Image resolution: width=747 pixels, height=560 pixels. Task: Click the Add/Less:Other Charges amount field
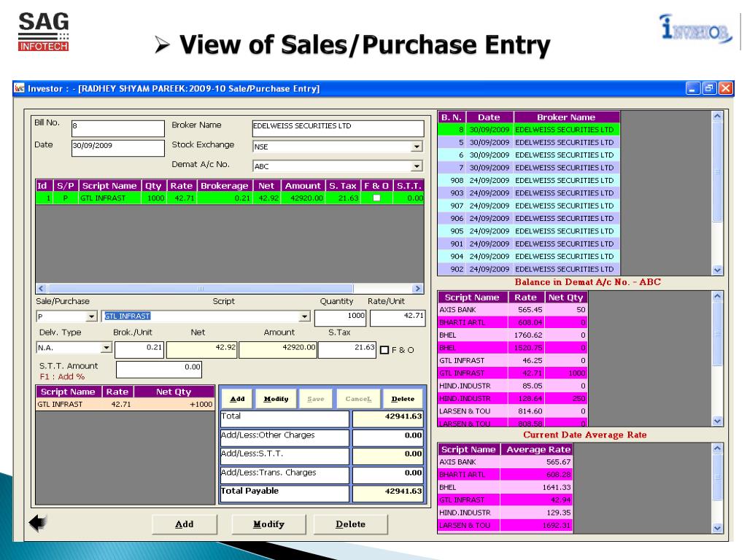point(388,437)
